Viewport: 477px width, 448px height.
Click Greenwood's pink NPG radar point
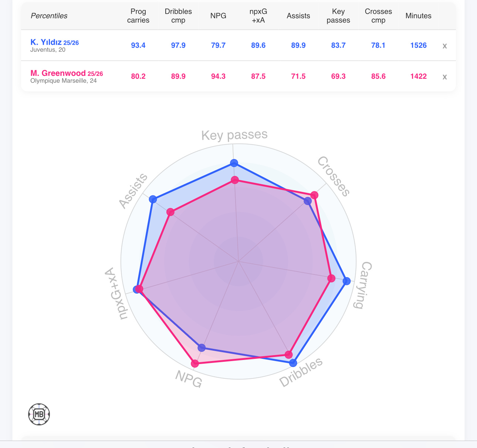[195, 364]
